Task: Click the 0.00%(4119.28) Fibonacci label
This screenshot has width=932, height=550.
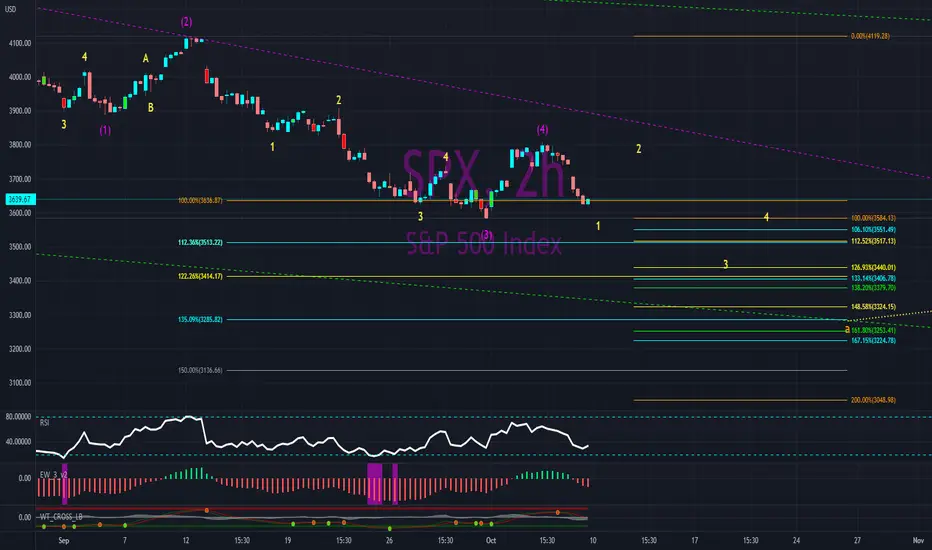Action: click(x=870, y=36)
